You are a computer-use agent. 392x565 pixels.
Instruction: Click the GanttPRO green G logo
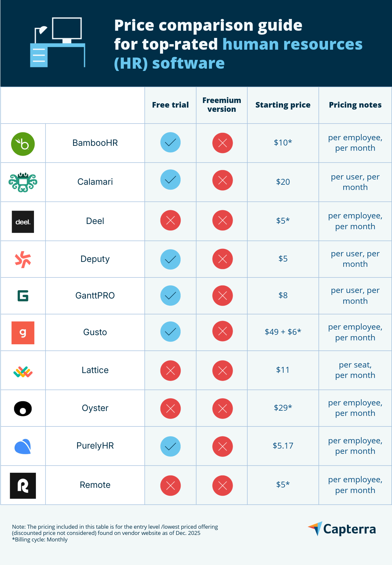point(23,296)
